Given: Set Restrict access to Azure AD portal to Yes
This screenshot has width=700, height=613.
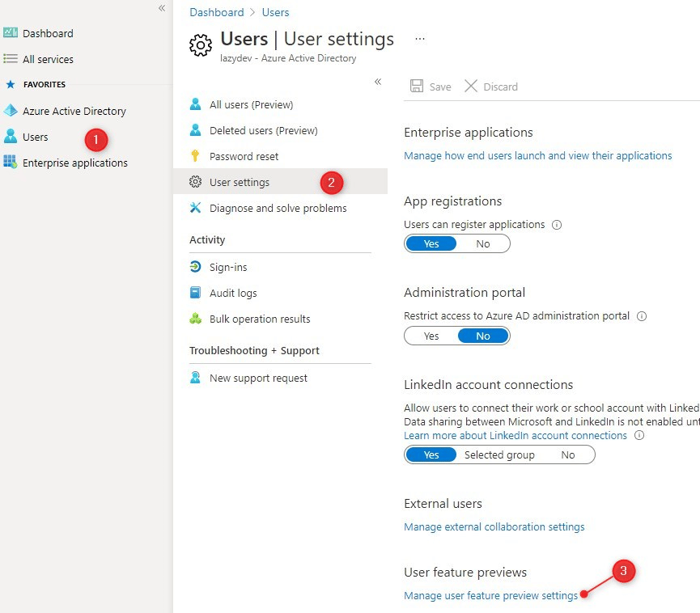Looking at the screenshot, I should tap(431, 336).
